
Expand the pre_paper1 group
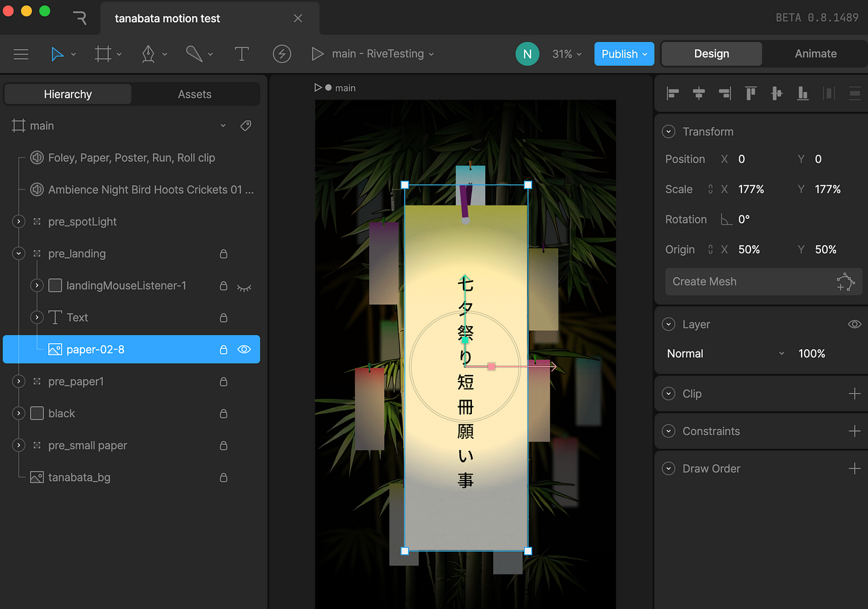19,382
